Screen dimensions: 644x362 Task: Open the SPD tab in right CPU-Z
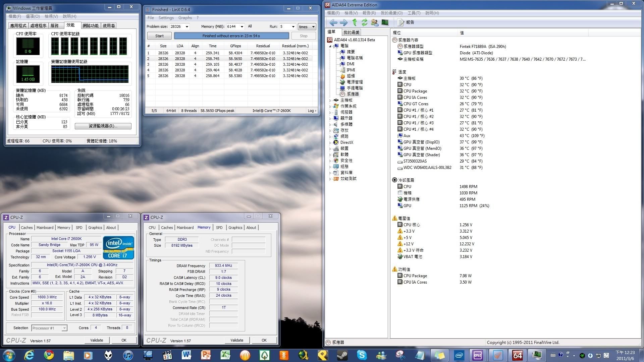219,228
